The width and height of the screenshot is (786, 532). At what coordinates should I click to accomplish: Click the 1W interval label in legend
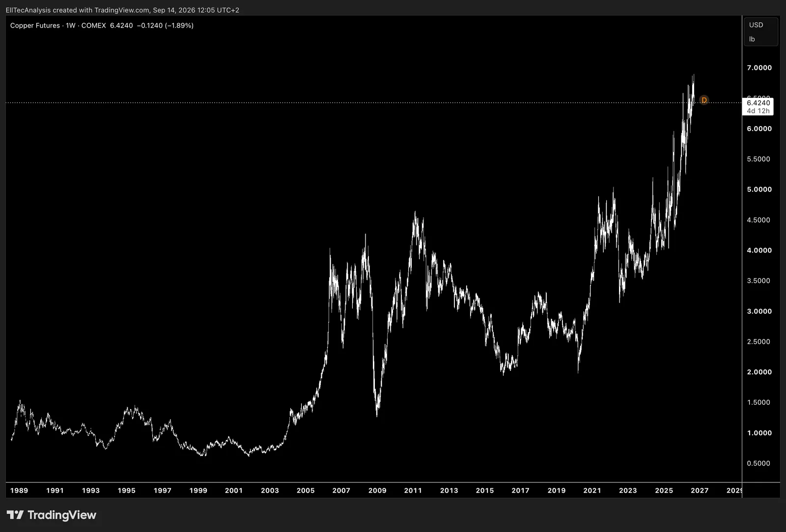[71, 26]
